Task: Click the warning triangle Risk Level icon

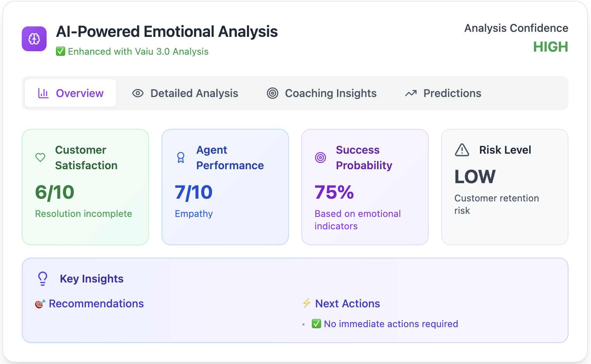Action: click(462, 150)
